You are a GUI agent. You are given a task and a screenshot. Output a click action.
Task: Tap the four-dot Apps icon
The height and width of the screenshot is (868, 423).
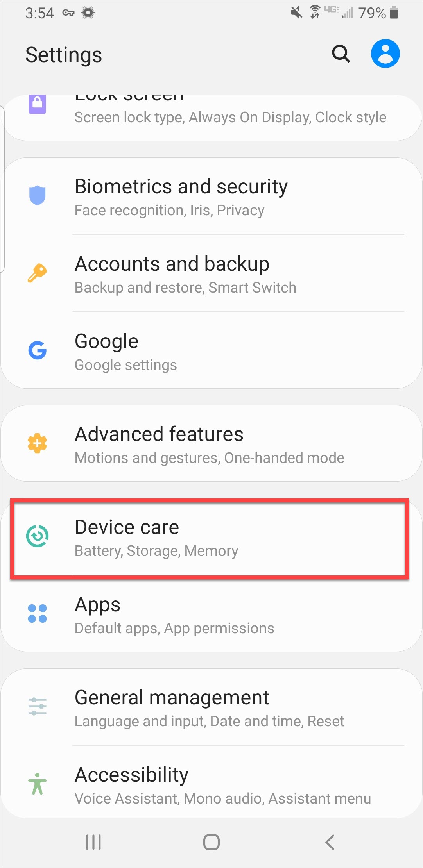[x=38, y=613]
